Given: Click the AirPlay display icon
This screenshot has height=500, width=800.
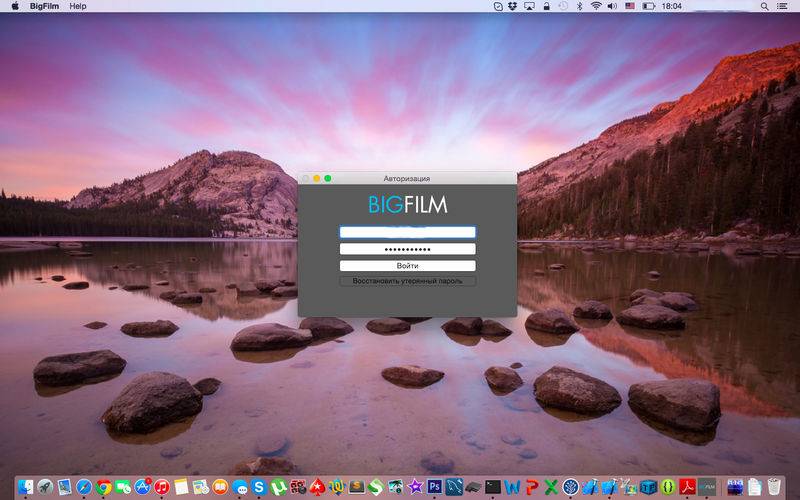Looking at the screenshot, I should click(x=530, y=6).
